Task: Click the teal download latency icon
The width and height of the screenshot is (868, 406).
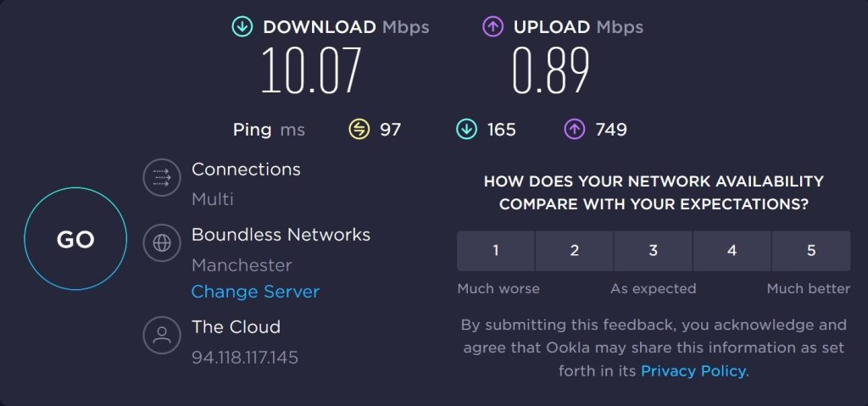Action: [x=466, y=130]
